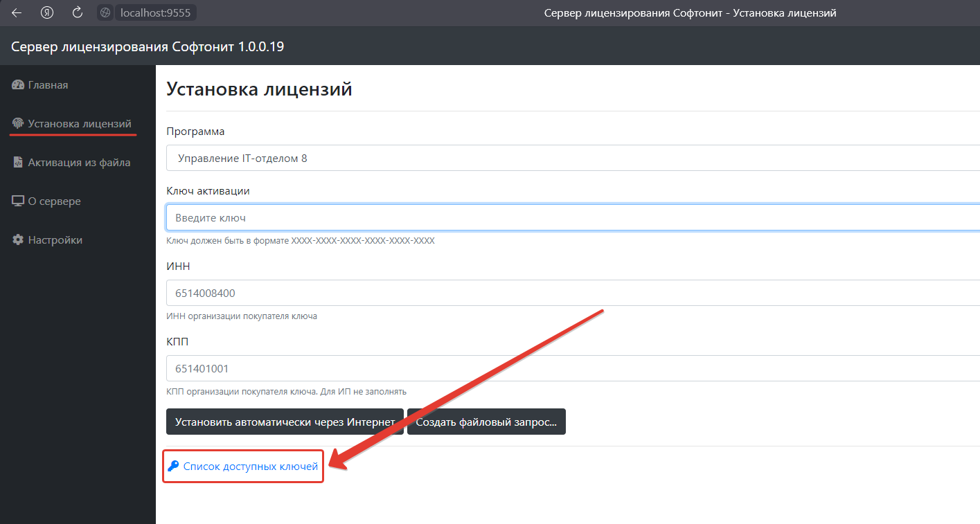Click the fingerprint icon for Установка лицензий
The image size is (980, 524).
point(18,124)
